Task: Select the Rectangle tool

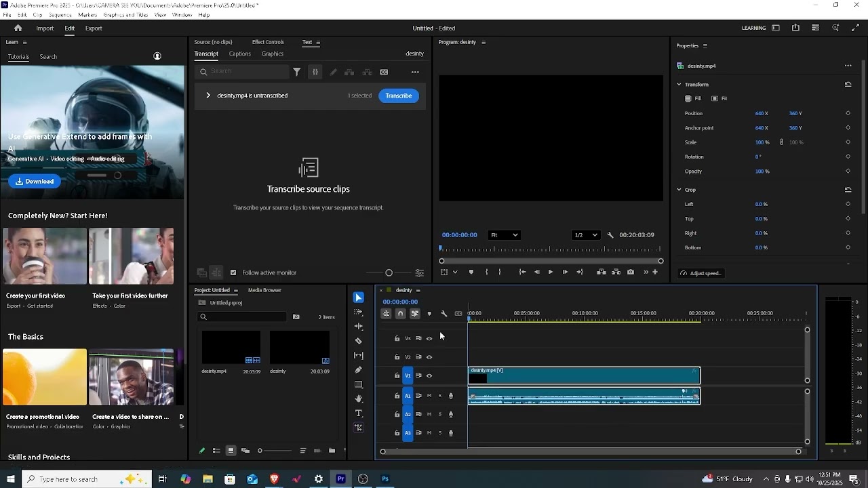Action: click(x=359, y=384)
